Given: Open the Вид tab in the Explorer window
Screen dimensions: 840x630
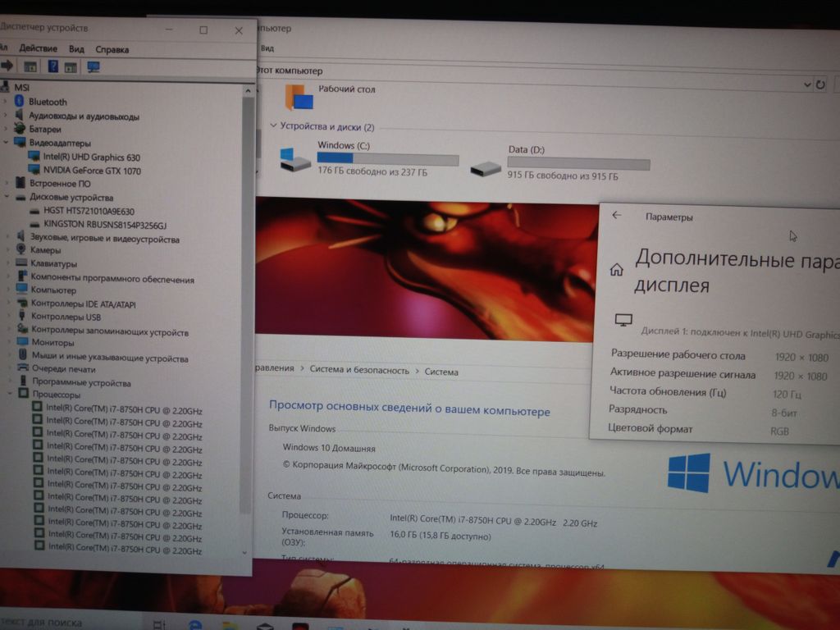Looking at the screenshot, I should point(267,48).
